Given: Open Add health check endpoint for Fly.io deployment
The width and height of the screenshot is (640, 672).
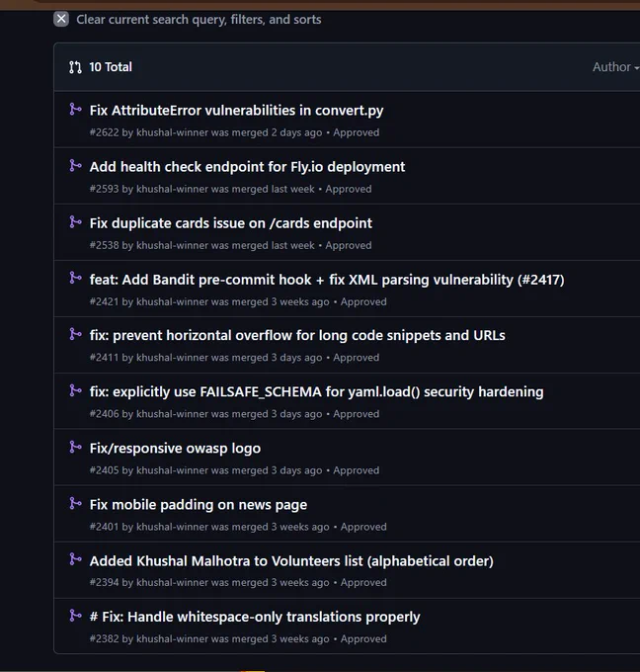Looking at the screenshot, I should pyautogui.click(x=247, y=167).
